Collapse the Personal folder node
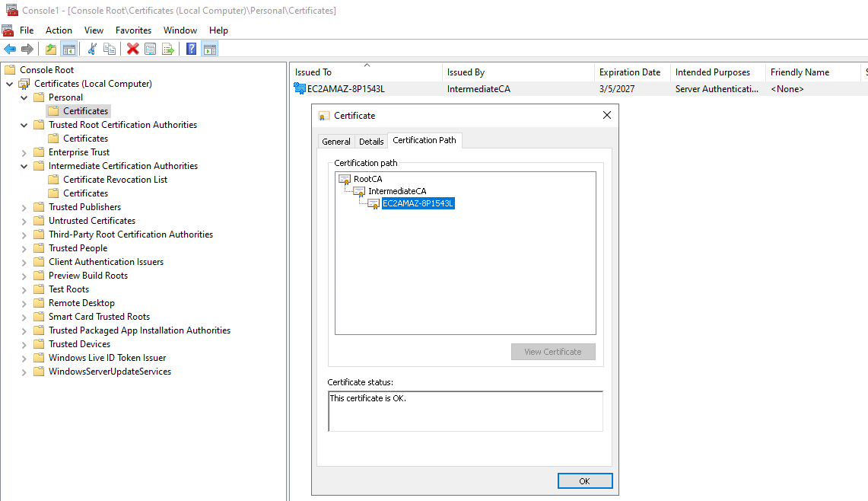This screenshot has width=868, height=501. click(x=24, y=97)
